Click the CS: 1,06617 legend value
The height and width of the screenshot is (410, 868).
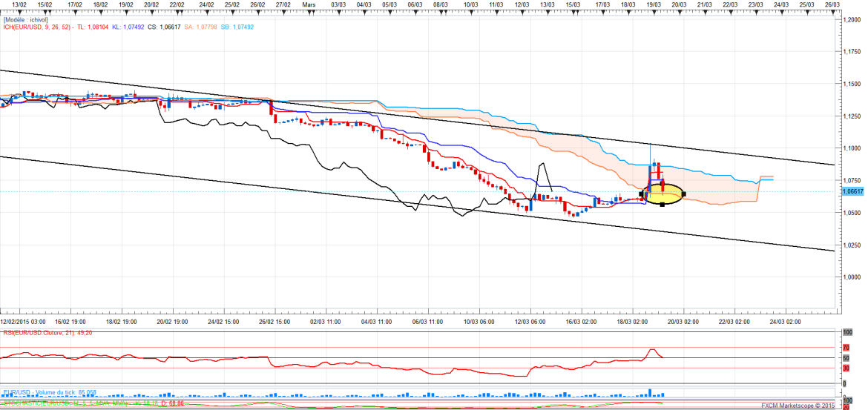pyautogui.click(x=165, y=27)
